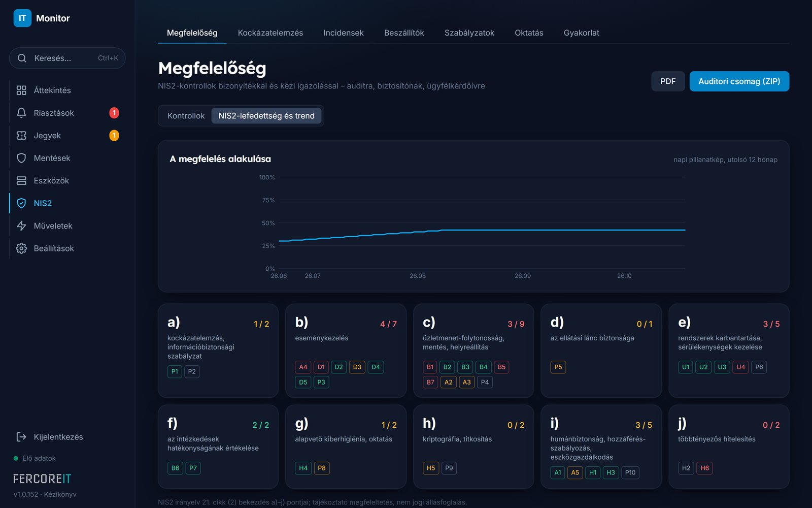The width and height of the screenshot is (812, 508).
Task: Click the Kijelentkezés logout icon
Action: [x=21, y=437]
